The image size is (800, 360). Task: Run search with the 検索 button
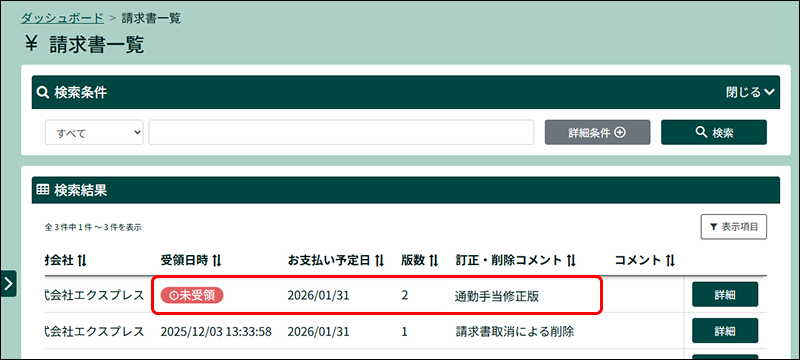click(714, 133)
